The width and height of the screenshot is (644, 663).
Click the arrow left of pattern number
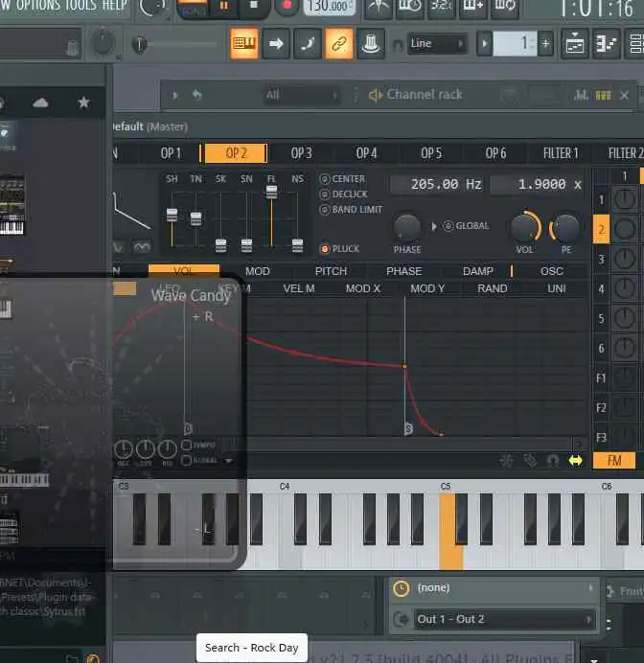click(x=485, y=43)
